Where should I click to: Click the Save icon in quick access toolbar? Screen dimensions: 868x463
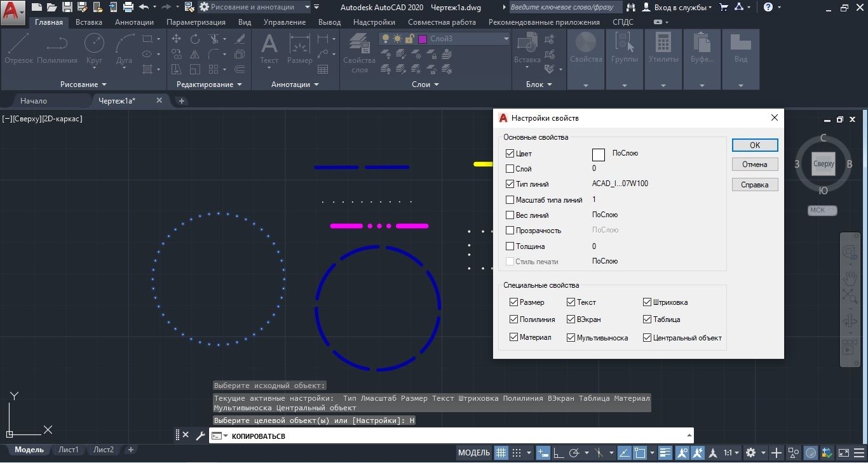click(66, 7)
